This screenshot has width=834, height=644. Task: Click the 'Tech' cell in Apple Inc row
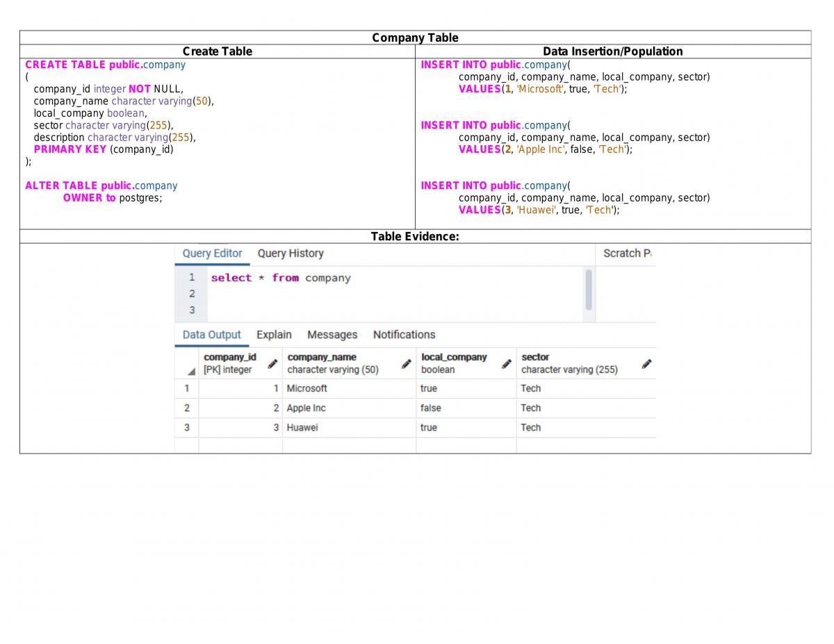[586, 408]
